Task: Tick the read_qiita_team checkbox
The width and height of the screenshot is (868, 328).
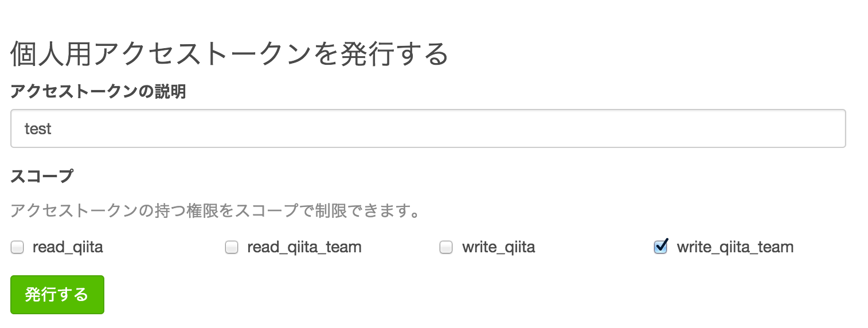Action: 232,248
